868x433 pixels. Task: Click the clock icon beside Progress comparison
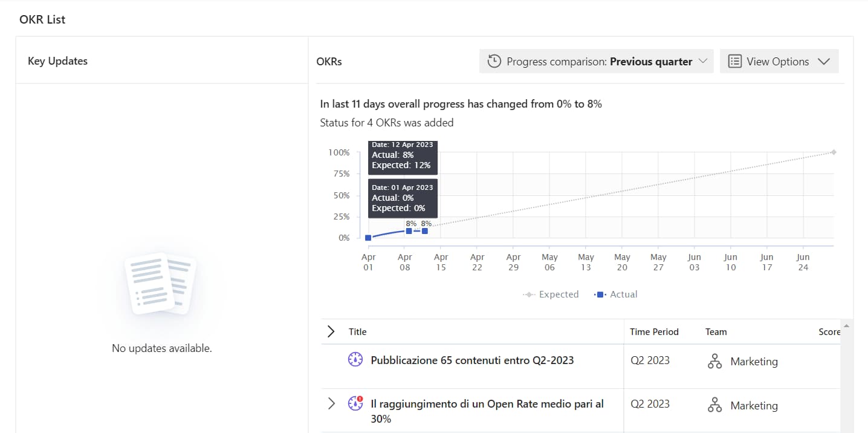click(494, 62)
